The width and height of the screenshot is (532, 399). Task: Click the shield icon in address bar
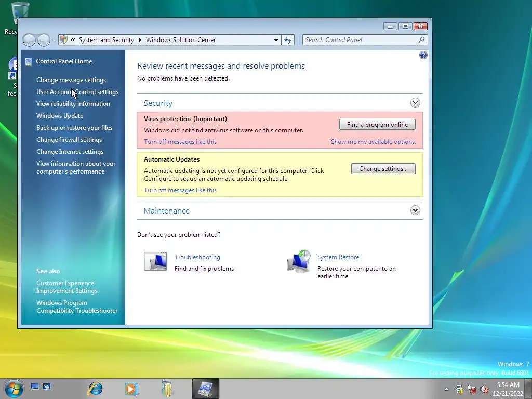64,39
